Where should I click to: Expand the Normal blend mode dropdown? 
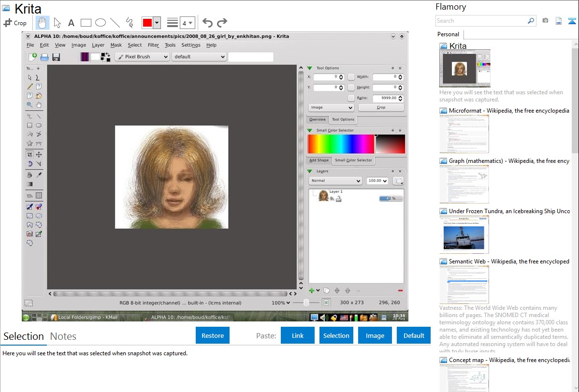[x=335, y=181]
